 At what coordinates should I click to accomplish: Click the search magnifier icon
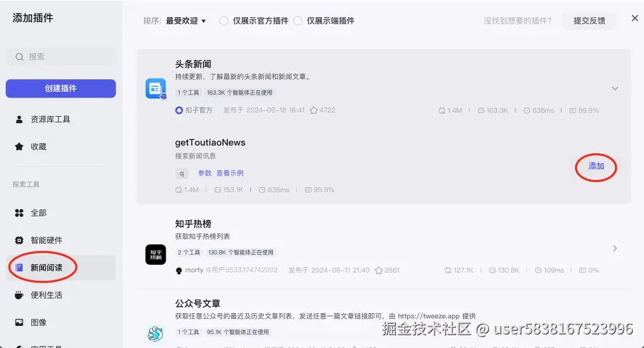pyautogui.click(x=19, y=57)
